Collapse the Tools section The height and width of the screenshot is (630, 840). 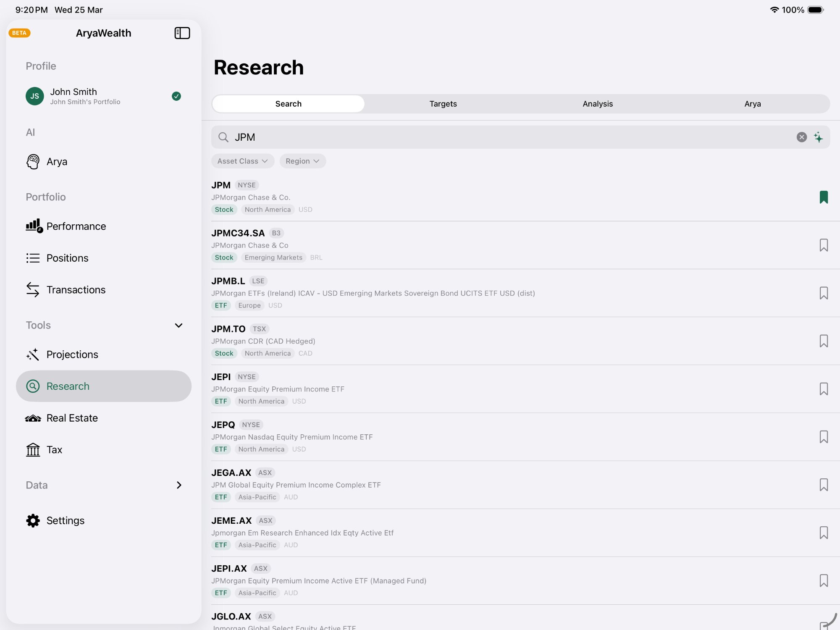coord(178,325)
